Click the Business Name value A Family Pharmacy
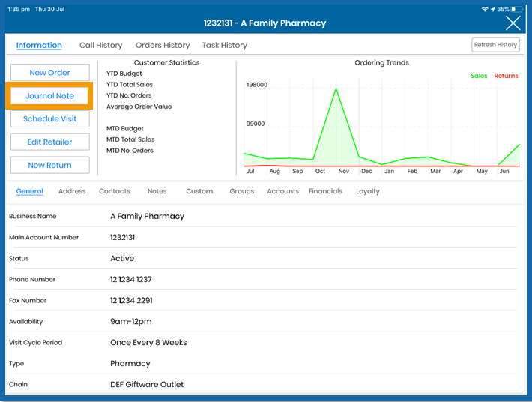The image size is (532, 402). point(147,216)
